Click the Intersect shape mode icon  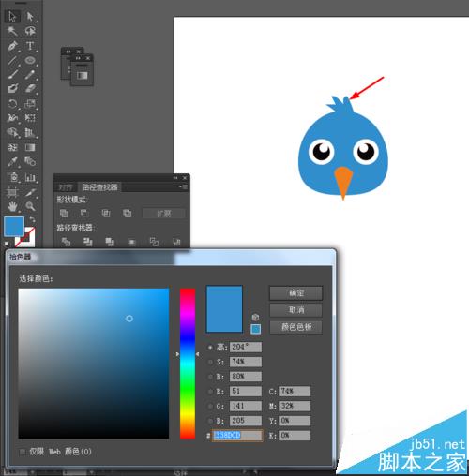pyautogui.click(x=106, y=214)
